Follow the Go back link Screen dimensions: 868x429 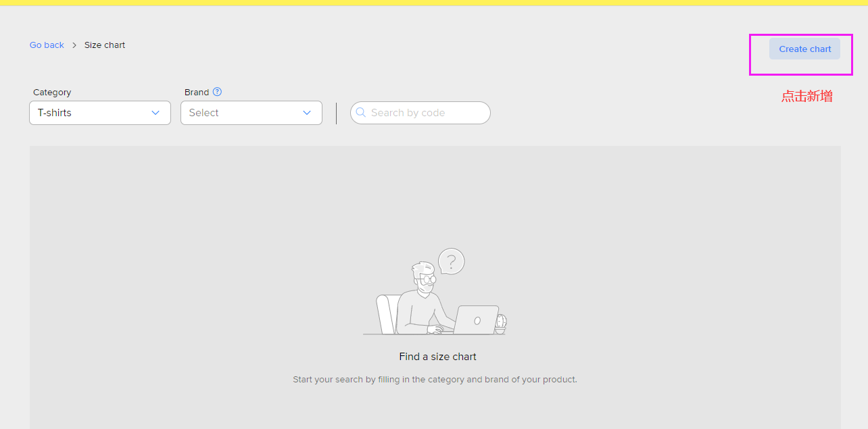tap(47, 45)
